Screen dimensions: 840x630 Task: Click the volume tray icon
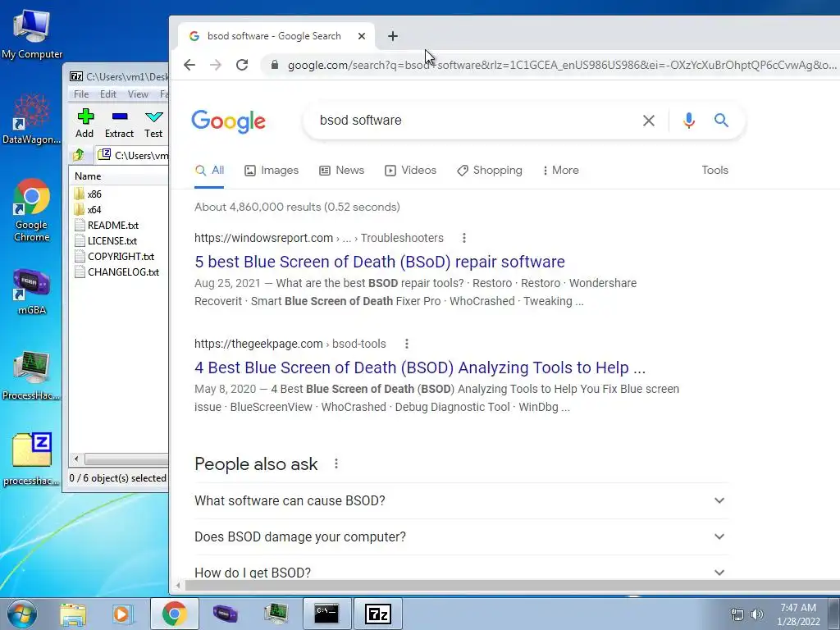point(757,614)
